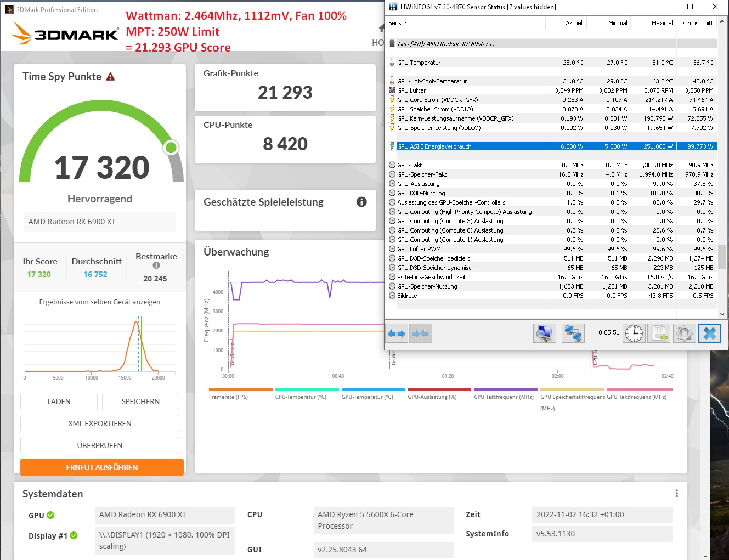Click 3DMark logo
Image resolution: width=729 pixels, height=560 pixels.
(x=65, y=33)
